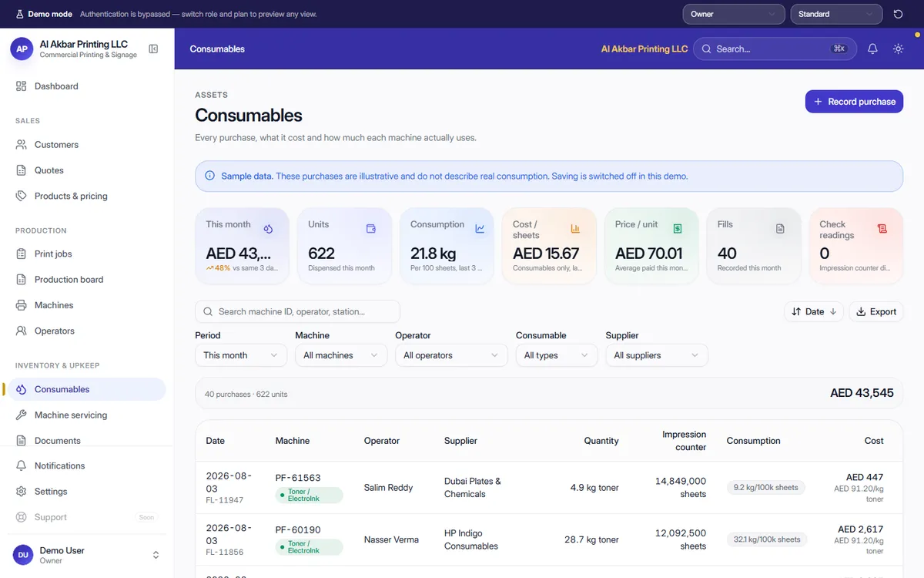Open the Support sidebar item
Viewport: 924px width, 578px height.
click(87, 517)
